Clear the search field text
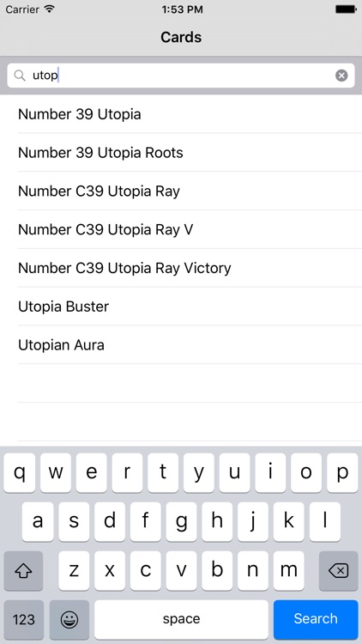This screenshot has width=362, height=644. [341, 76]
